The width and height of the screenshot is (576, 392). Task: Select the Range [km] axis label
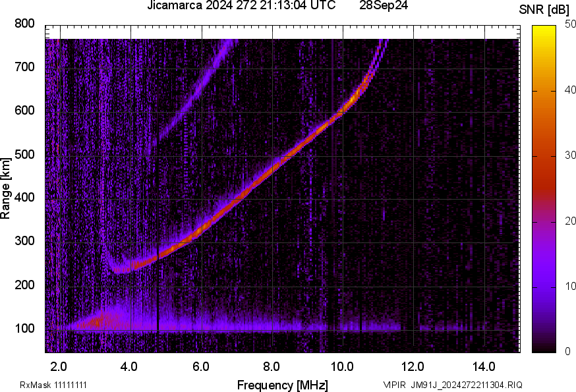click(x=7, y=187)
